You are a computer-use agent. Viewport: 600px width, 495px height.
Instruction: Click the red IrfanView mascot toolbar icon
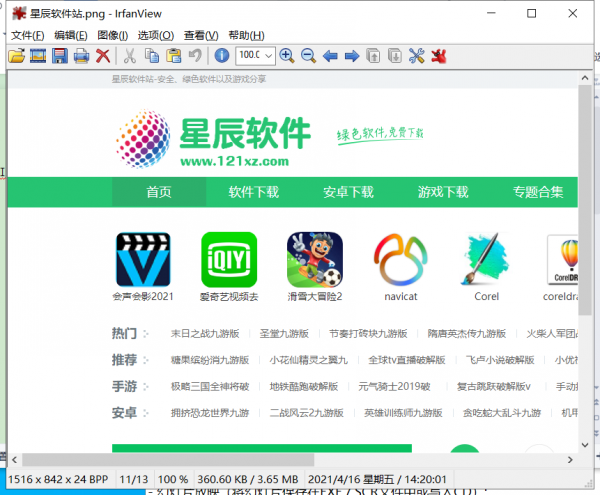point(439,56)
